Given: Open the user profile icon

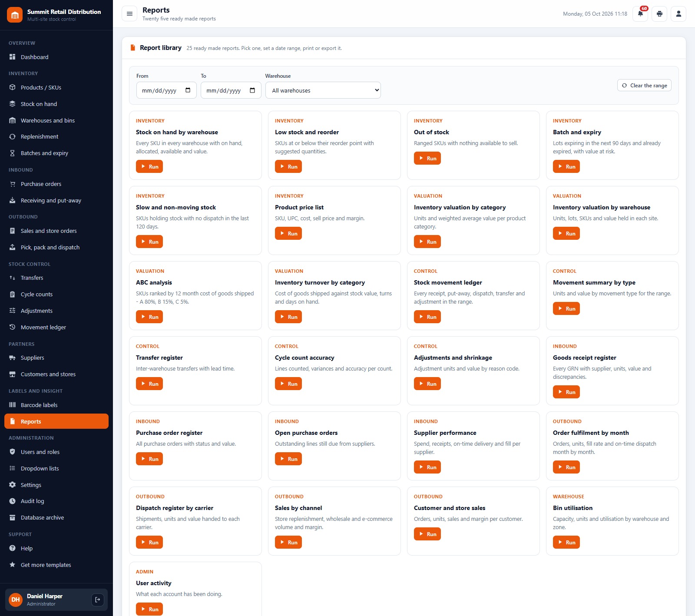Looking at the screenshot, I should click(678, 14).
